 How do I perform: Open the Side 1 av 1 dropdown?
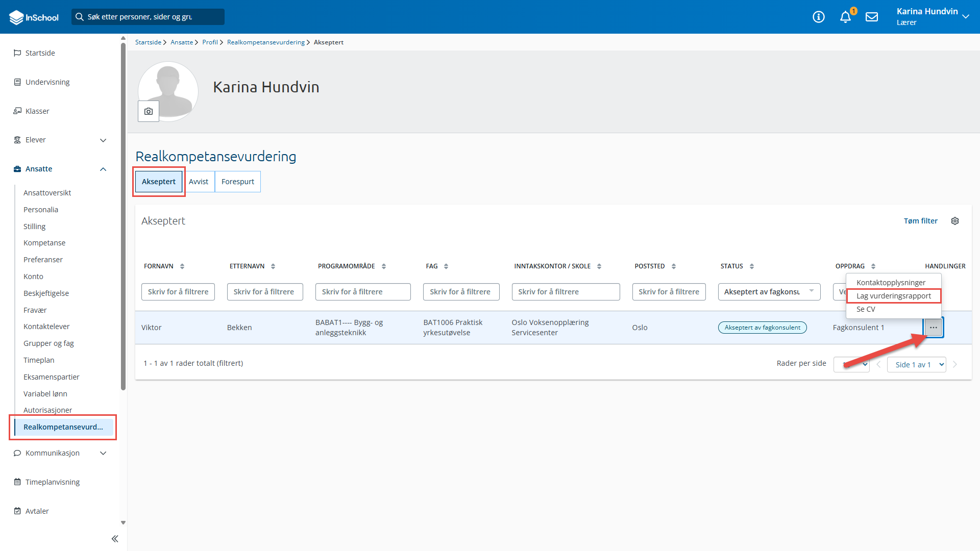tap(916, 364)
